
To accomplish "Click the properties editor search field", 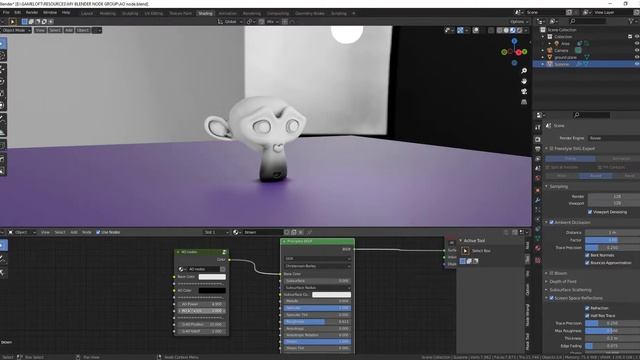I will (591, 115).
